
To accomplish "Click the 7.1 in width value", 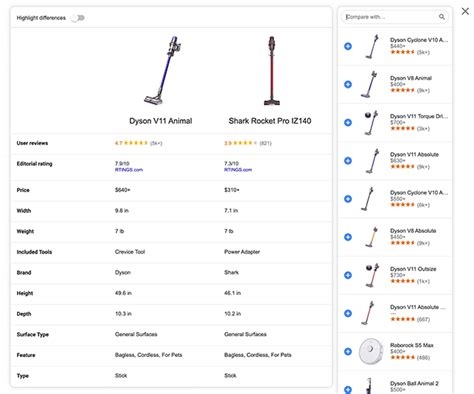I will (x=231, y=211).
